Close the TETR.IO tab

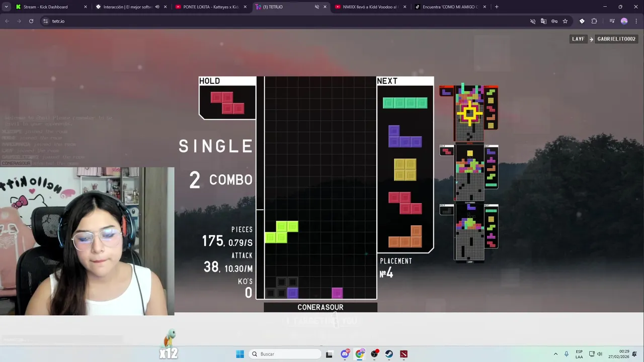[x=325, y=7]
